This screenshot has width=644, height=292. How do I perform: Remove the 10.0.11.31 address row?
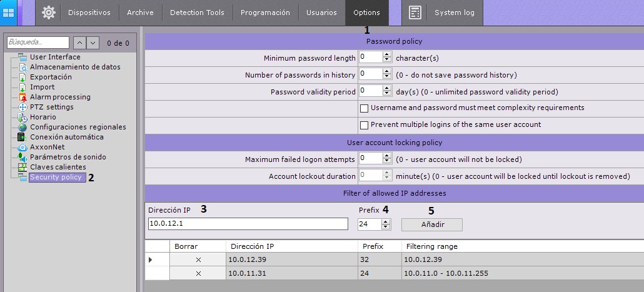click(198, 273)
